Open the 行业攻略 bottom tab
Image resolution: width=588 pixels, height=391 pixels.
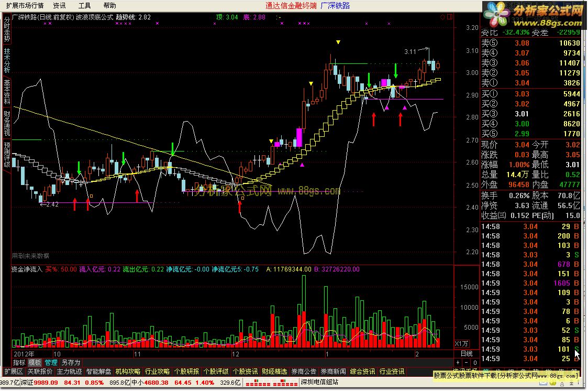coord(157,372)
